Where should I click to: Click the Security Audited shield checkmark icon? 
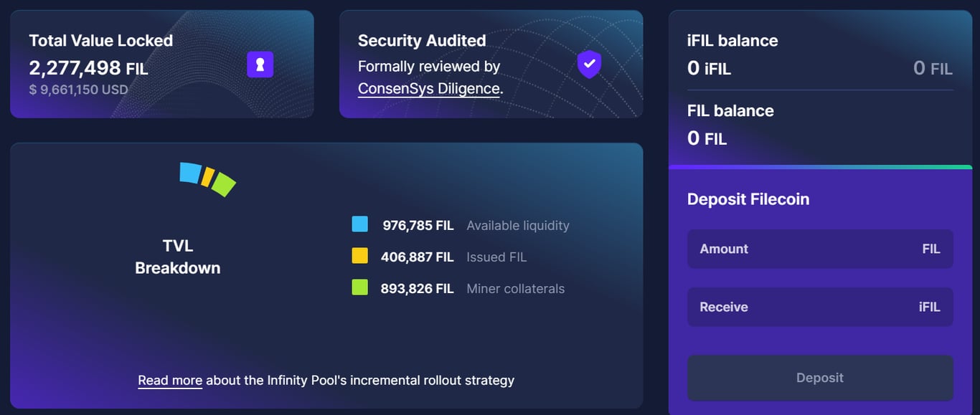pos(588,65)
